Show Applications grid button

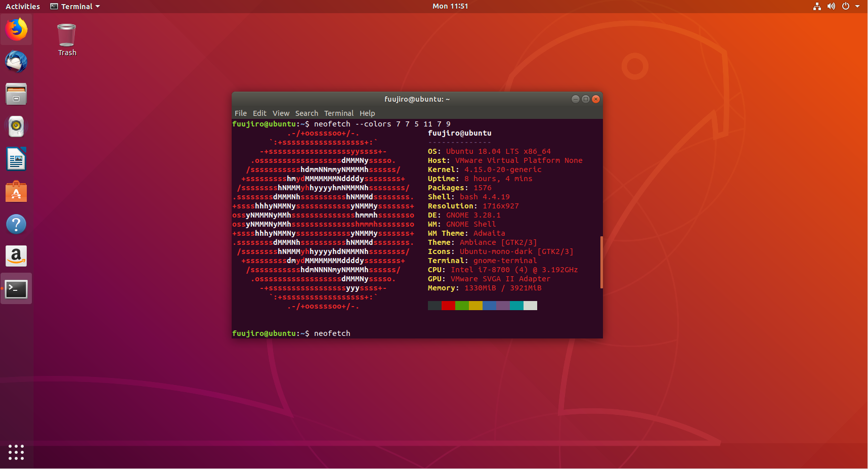pyautogui.click(x=16, y=452)
